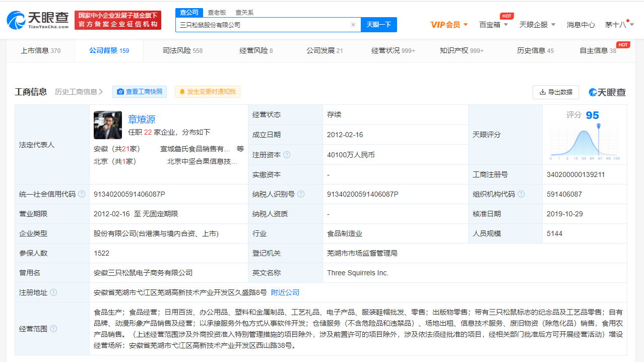Click the TianYanCha logo in header
The image size is (644, 362).
[x=38, y=20]
